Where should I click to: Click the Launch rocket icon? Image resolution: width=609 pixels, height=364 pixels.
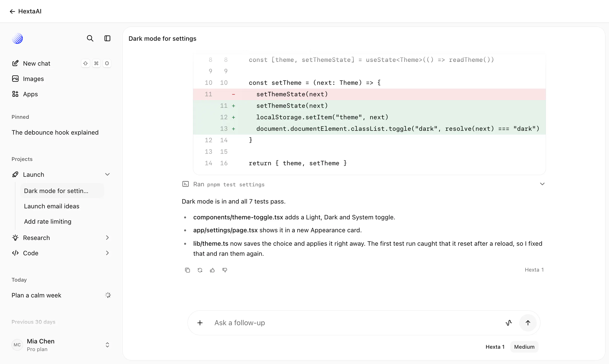15,174
